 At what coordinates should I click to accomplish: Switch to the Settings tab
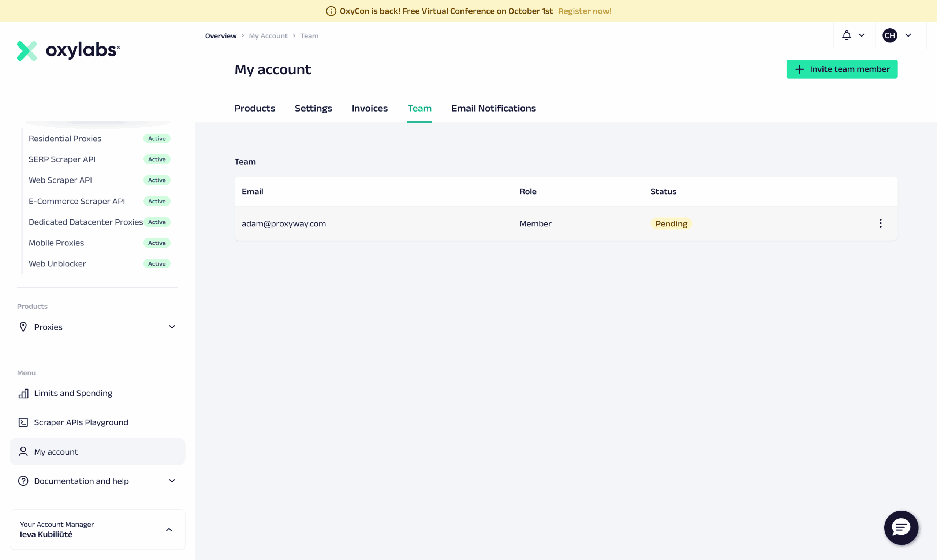click(313, 108)
